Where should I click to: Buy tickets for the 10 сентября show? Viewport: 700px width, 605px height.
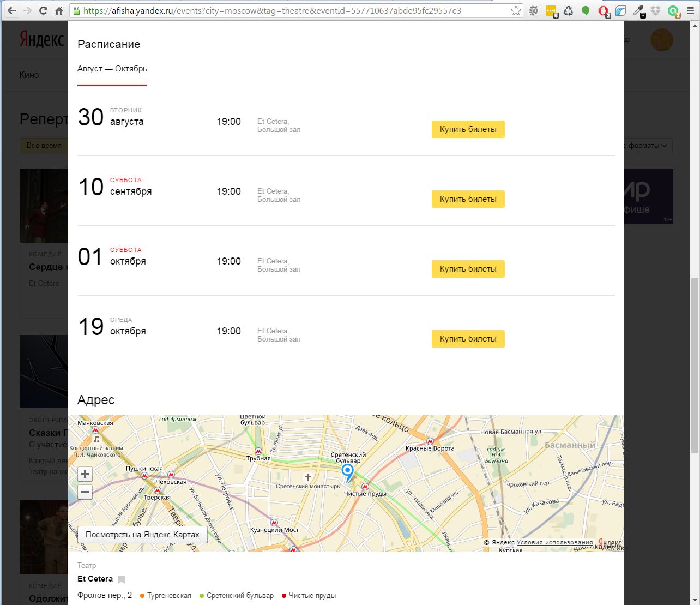(468, 199)
